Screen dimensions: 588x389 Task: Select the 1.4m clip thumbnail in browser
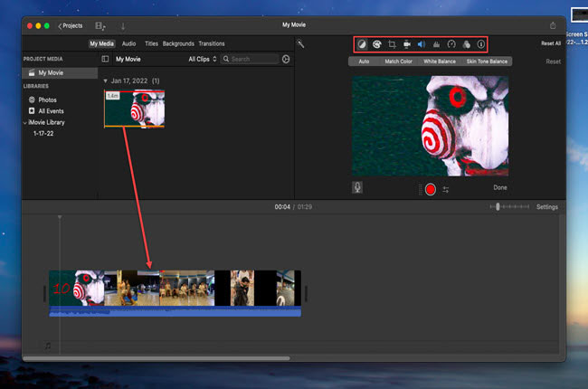click(134, 109)
